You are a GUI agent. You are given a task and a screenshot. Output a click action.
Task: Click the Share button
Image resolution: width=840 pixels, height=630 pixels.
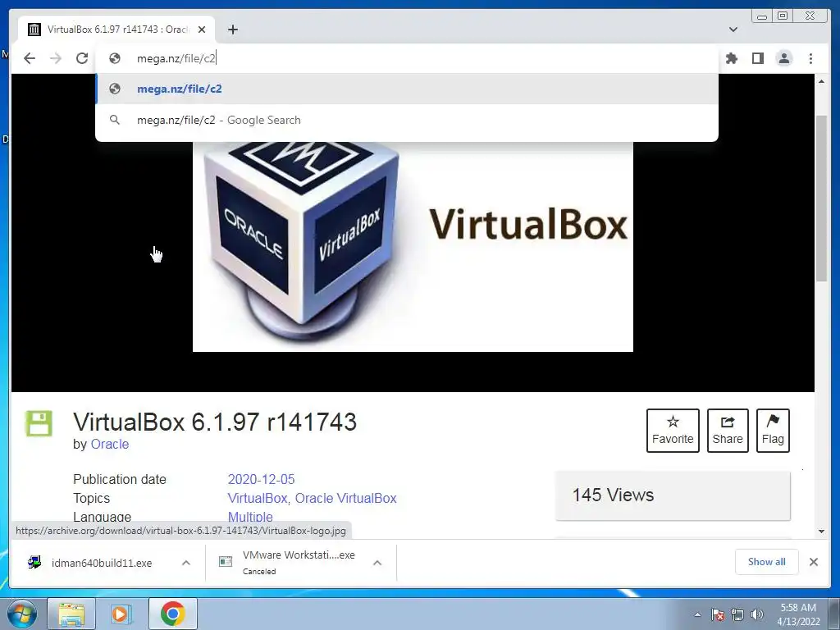tap(728, 431)
